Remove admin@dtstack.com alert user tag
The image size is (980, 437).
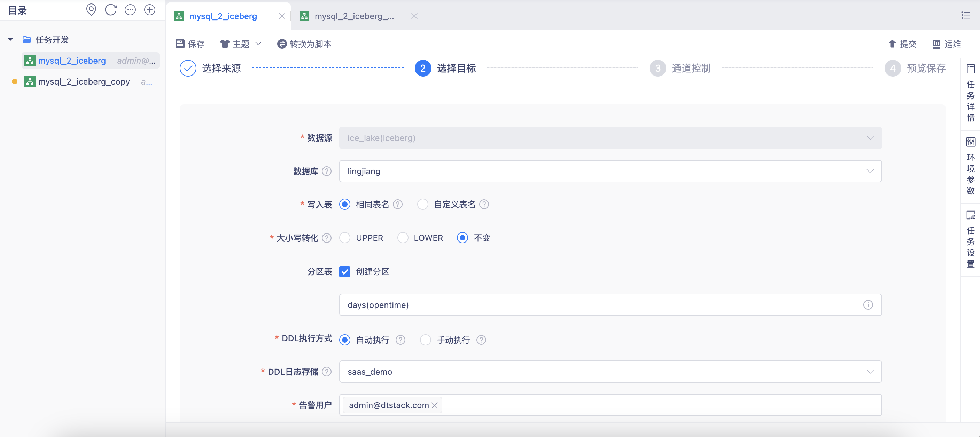435,405
